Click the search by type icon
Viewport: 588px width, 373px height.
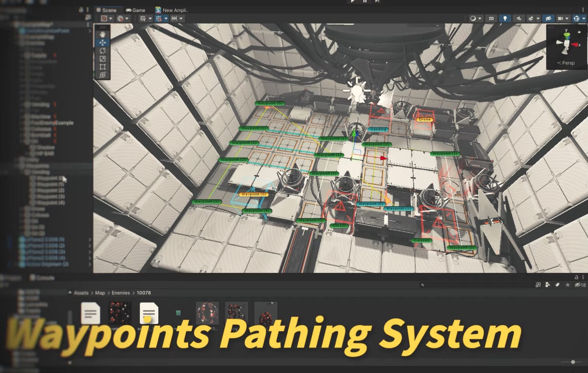click(x=548, y=285)
